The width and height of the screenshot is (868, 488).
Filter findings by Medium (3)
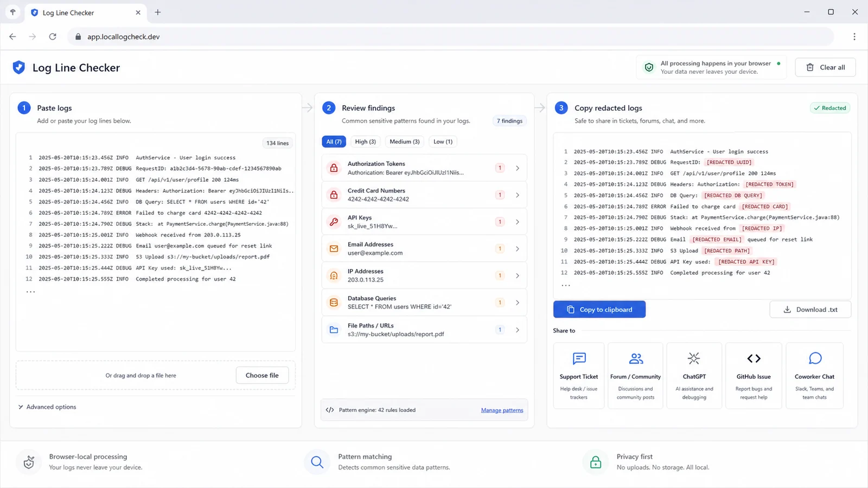pos(405,142)
